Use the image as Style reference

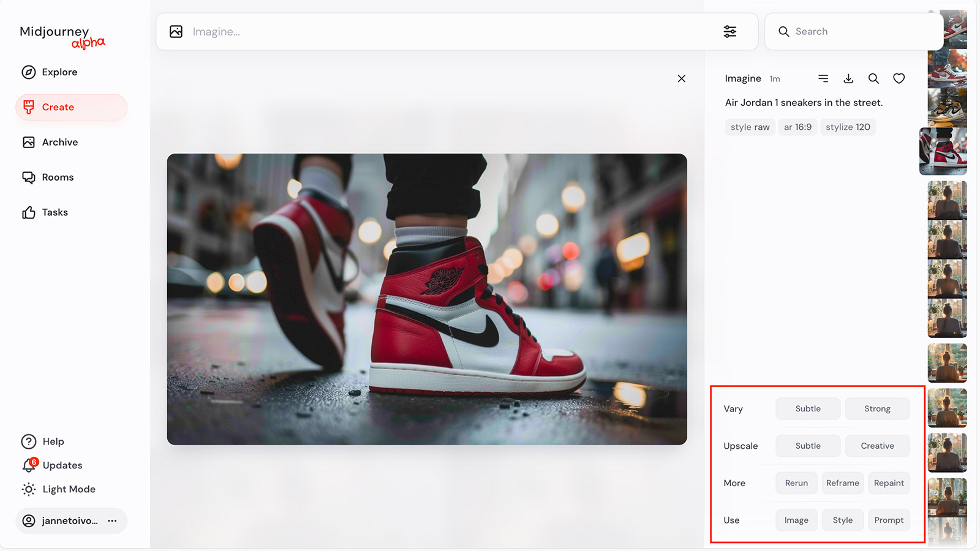pos(842,520)
